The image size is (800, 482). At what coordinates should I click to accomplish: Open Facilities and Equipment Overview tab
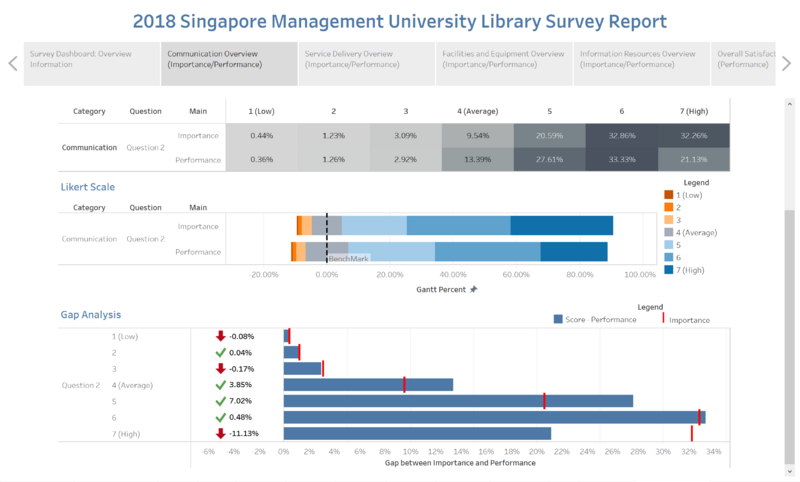pyautogui.click(x=504, y=64)
